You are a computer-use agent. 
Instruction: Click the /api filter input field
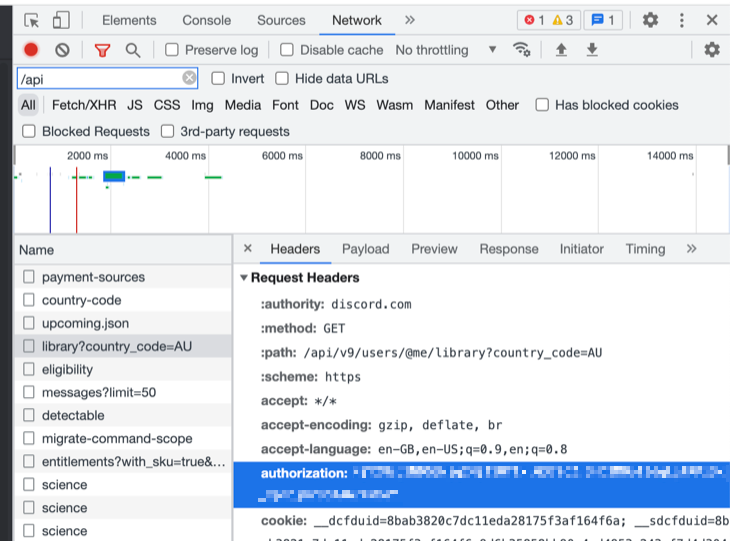click(x=98, y=78)
